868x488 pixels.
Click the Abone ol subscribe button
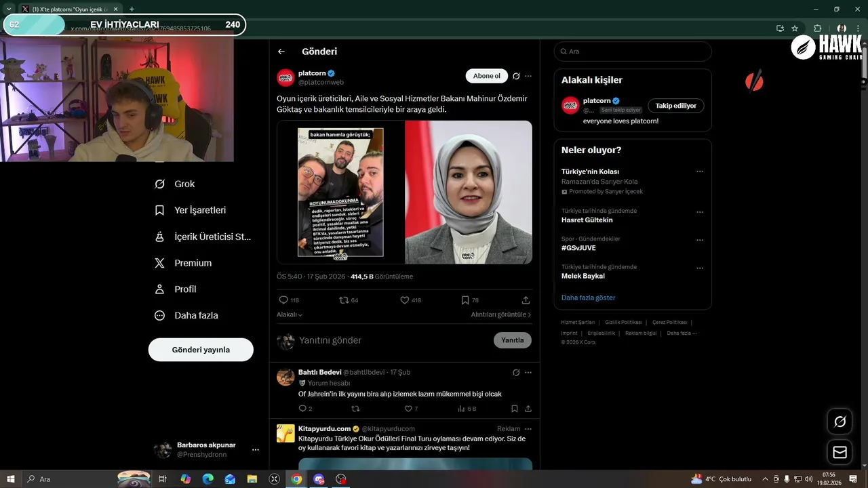coord(486,76)
